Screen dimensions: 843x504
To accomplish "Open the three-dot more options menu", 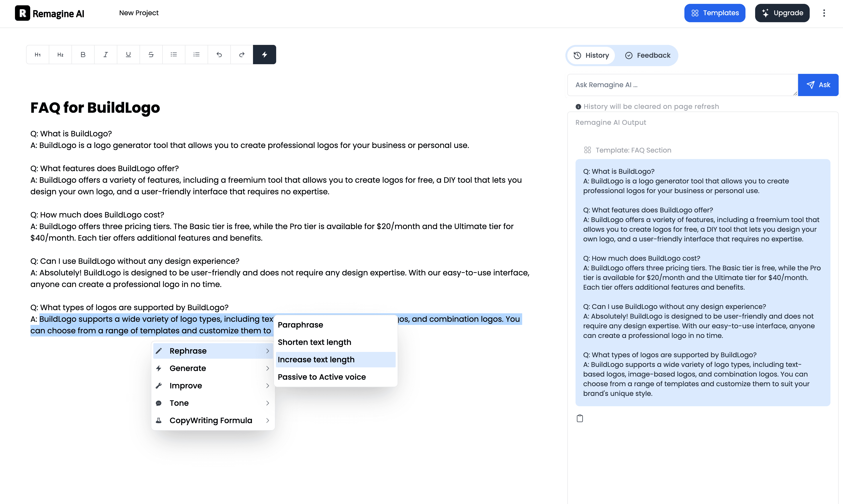I will (x=824, y=13).
